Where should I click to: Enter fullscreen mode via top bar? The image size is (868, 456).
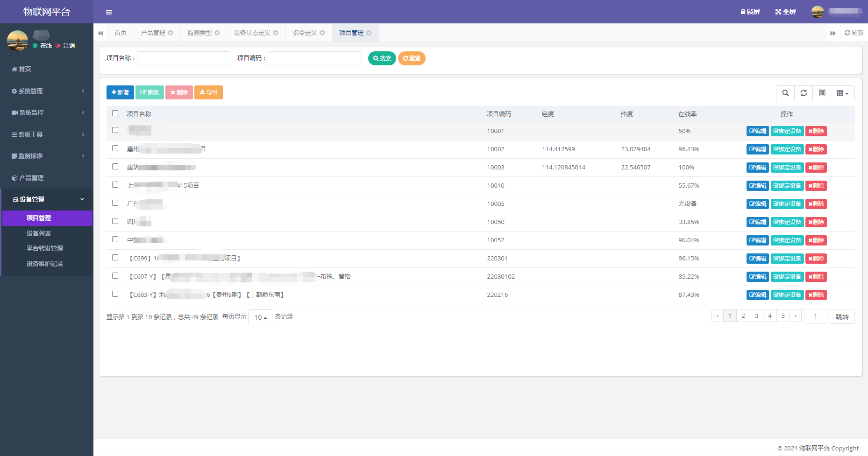[x=785, y=12]
